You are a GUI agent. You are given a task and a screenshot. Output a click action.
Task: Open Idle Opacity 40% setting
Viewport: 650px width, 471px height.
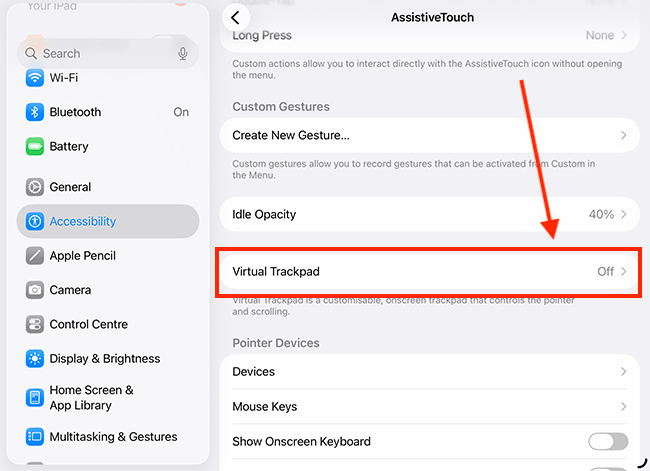click(429, 215)
